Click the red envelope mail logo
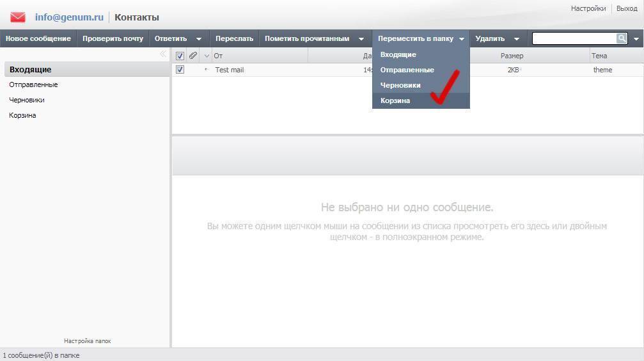Viewport: 644px width, 361px height. tap(18, 17)
